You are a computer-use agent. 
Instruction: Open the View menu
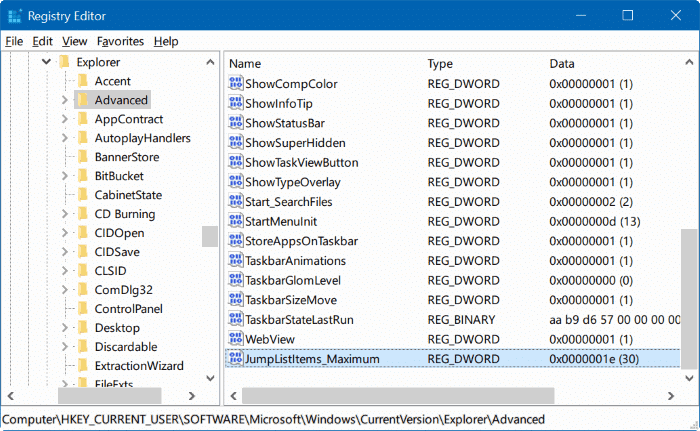coord(75,41)
